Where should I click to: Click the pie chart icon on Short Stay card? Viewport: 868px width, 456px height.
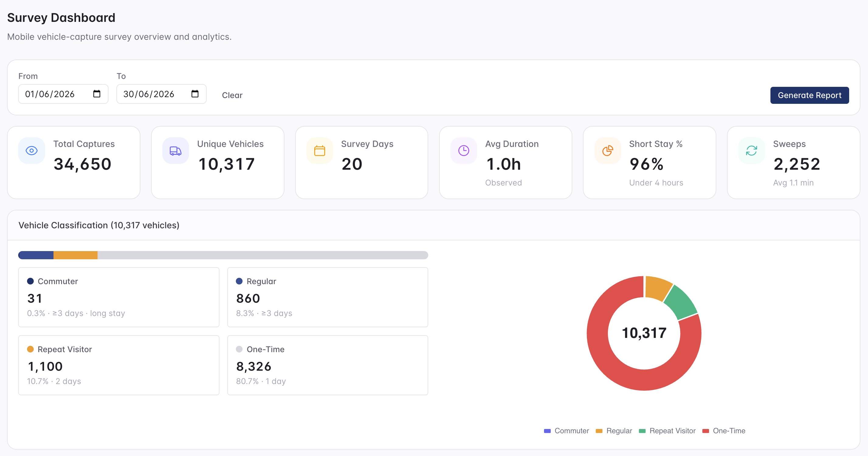[x=608, y=150]
